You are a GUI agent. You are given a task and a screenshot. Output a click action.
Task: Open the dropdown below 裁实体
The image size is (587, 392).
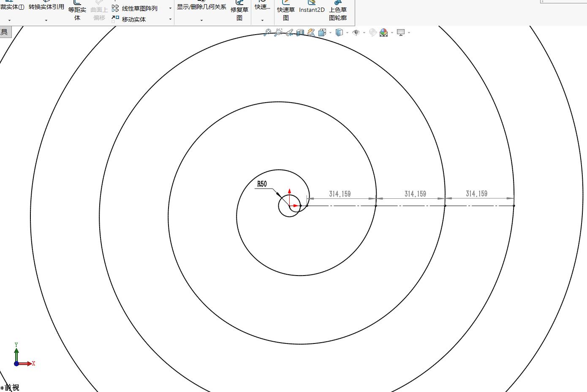[x=9, y=20]
